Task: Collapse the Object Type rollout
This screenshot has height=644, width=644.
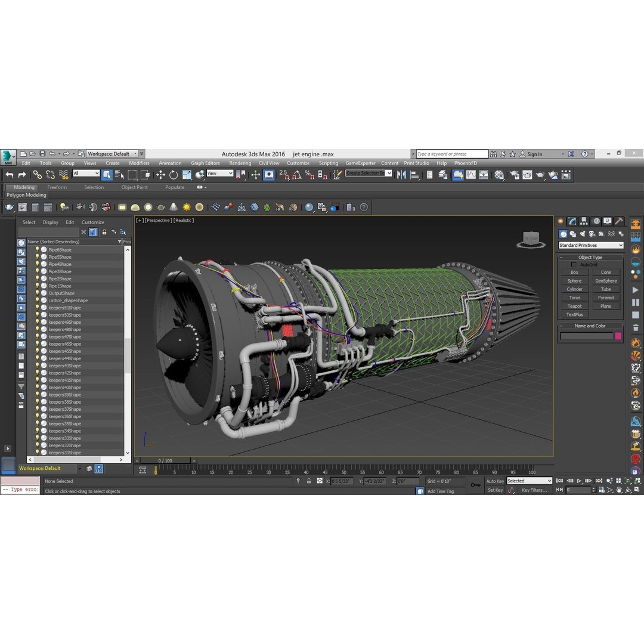Action: pyautogui.click(x=590, y=258)
